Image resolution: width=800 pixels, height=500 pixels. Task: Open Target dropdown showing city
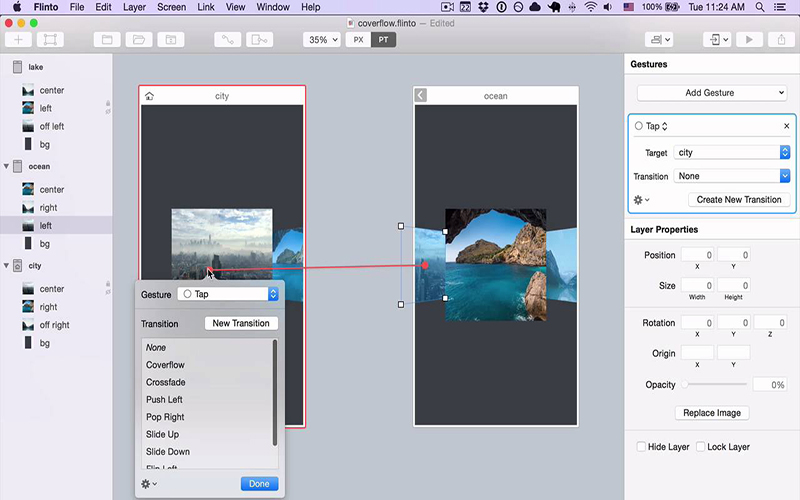(732, 153)
